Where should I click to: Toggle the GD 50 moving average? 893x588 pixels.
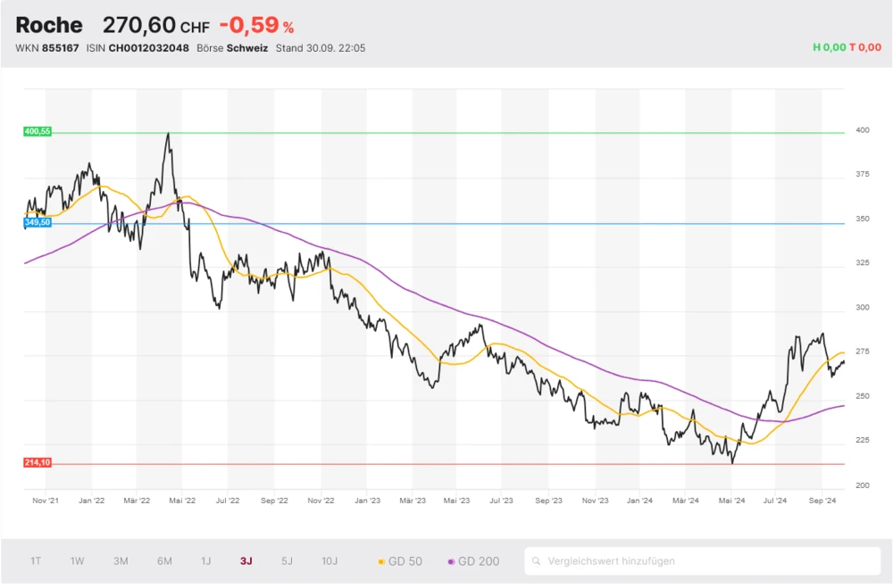(400, 561)
